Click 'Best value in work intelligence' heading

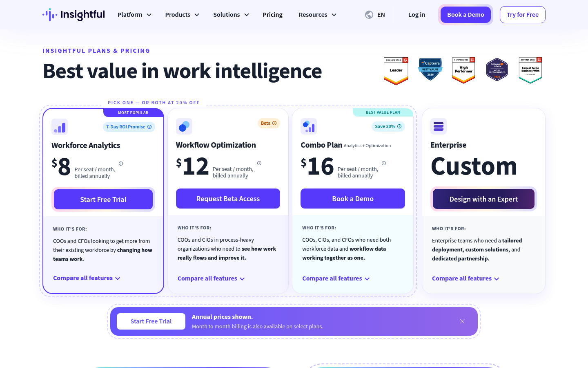coord(183,71)
